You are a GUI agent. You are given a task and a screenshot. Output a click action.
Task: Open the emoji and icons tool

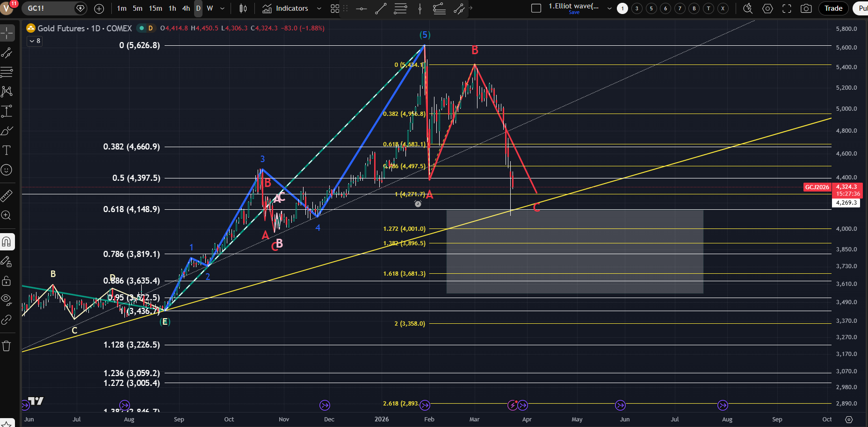click(7, 170)
